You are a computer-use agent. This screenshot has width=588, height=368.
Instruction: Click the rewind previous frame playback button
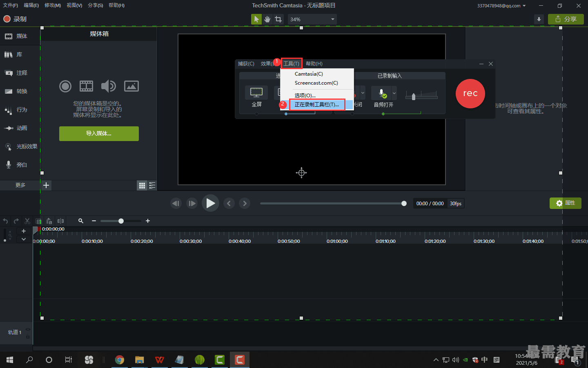[176, 203]
